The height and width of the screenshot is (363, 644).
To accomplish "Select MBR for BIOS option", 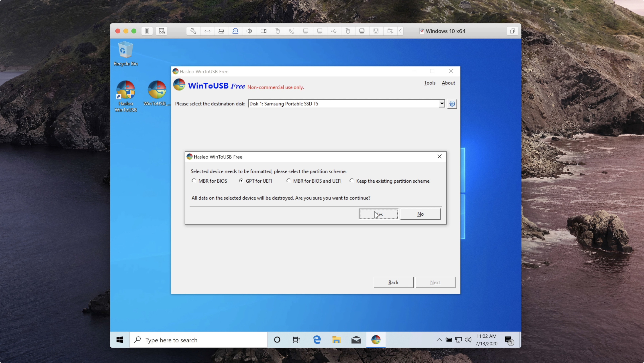I will click(x=194, y=181).
